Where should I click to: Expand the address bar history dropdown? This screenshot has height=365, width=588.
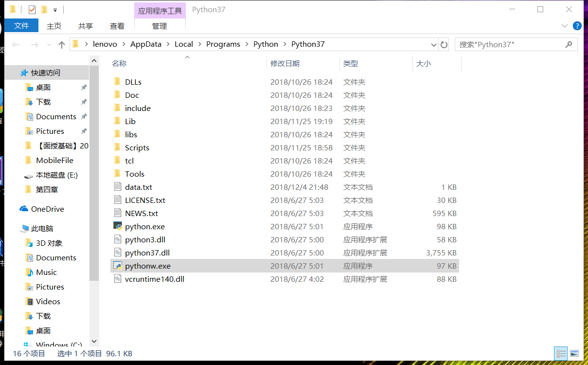point(434,44)
